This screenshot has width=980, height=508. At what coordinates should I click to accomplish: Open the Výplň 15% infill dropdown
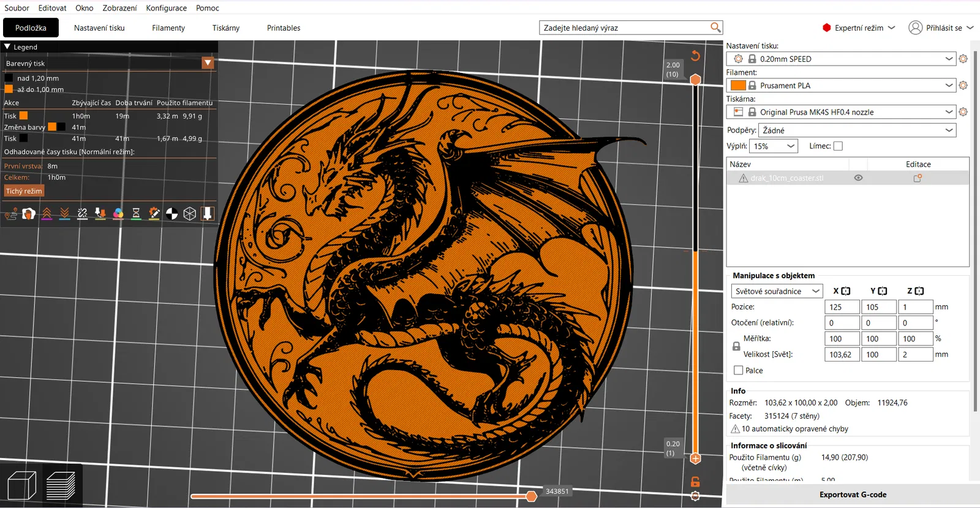(x=774, y=146)
